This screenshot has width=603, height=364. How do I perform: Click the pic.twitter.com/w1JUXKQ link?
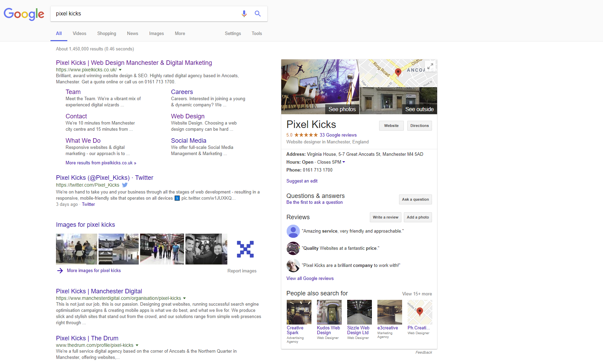click(208, 198)
